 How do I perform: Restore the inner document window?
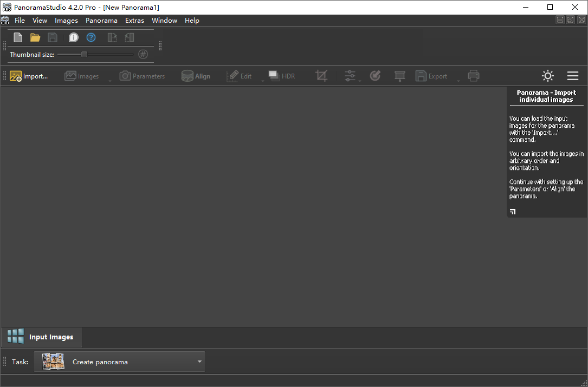tap(570, 20)
